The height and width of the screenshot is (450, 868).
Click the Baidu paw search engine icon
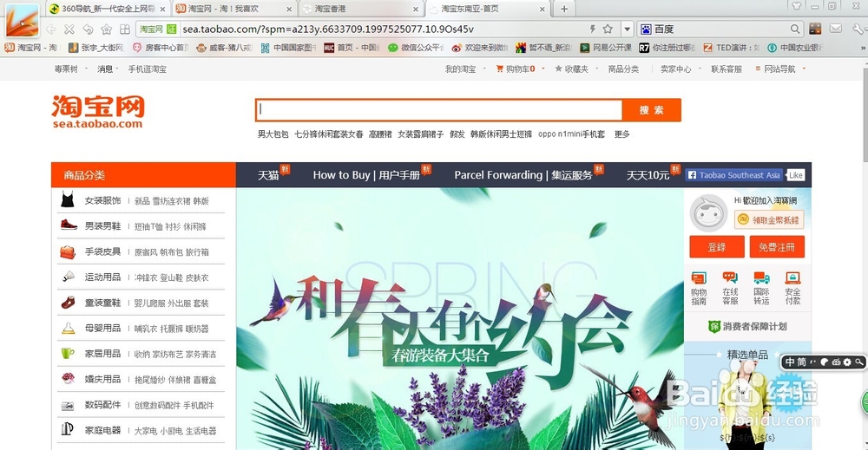(646, 29)
